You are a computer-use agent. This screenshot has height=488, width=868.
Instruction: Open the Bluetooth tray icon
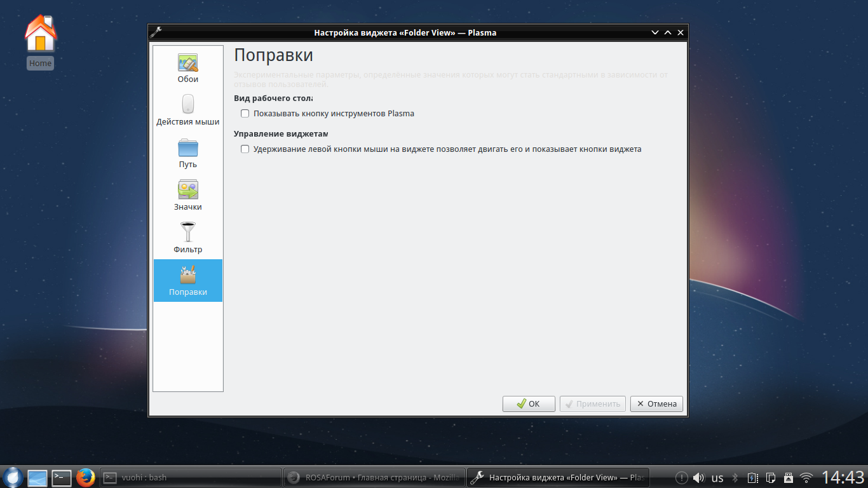[735, 477]
